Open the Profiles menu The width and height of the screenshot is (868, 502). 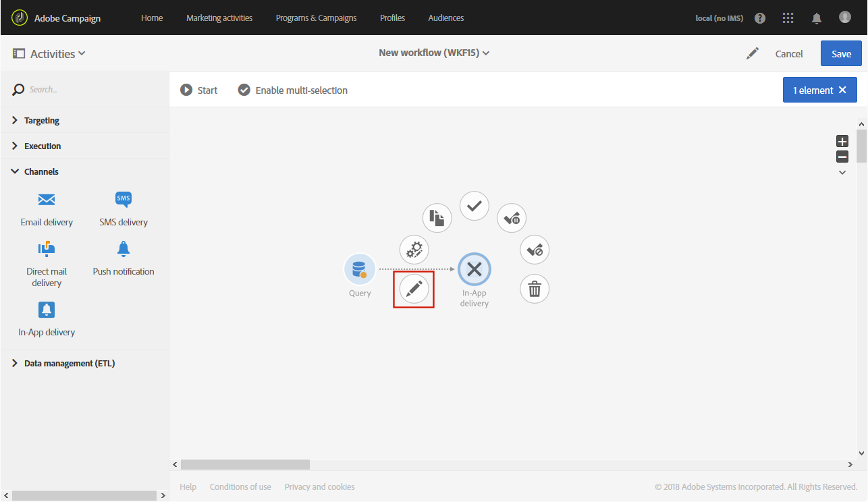392,18
